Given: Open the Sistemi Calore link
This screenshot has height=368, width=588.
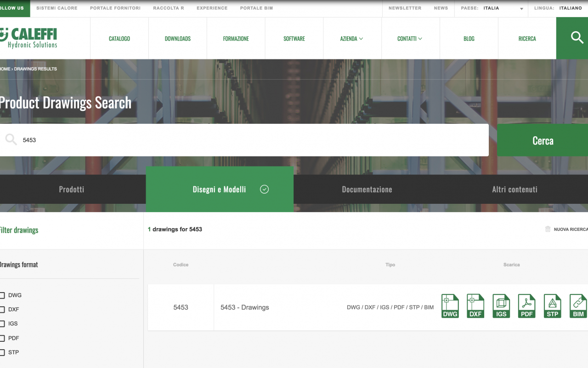Looking at the screenshot, I should [57, 8].
